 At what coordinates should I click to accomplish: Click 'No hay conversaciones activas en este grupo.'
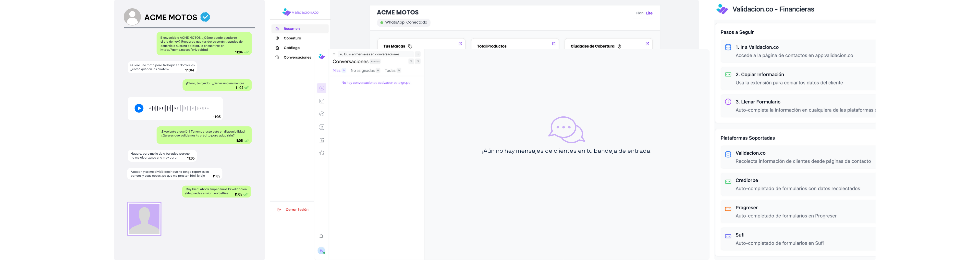[376, 83]
